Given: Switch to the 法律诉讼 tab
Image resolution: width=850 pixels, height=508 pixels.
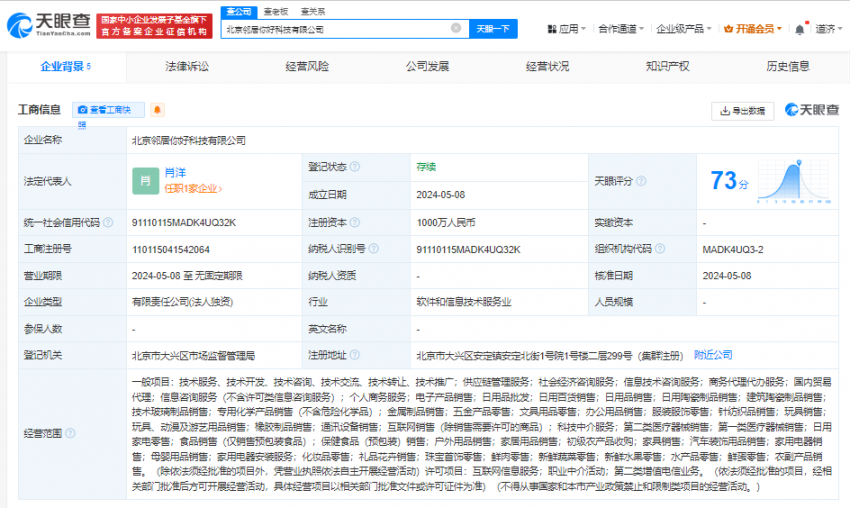Looking at the screenshot, I should coord(187,67).
